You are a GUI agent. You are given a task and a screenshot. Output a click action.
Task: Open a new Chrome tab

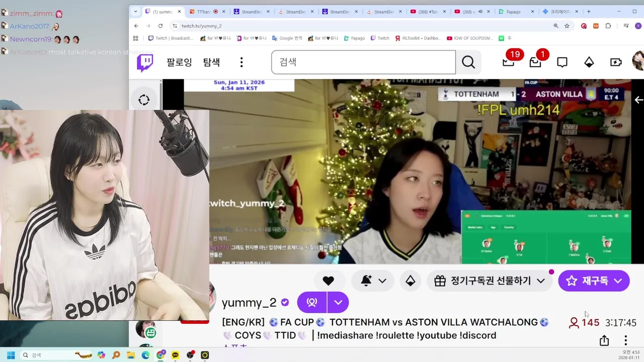coord(589,12)
